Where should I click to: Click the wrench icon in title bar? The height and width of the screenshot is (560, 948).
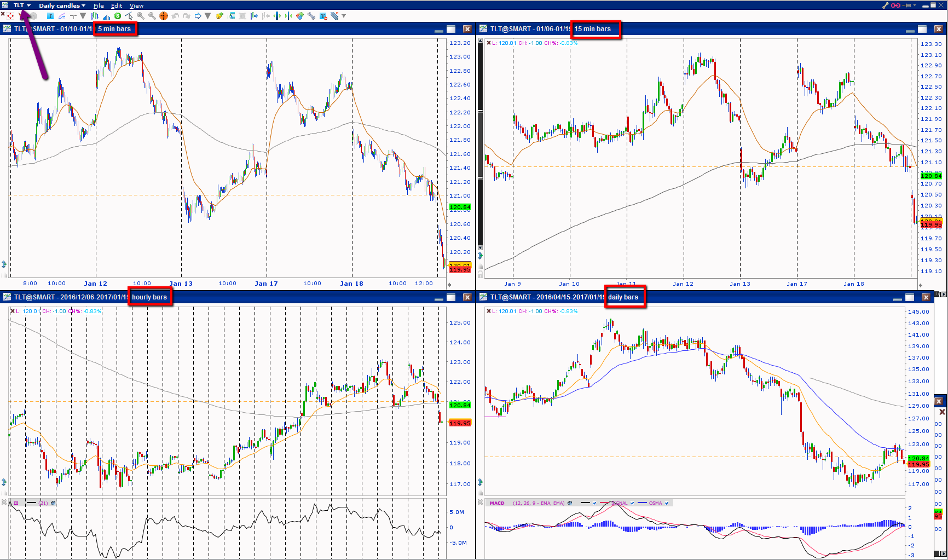click(885, 5)
